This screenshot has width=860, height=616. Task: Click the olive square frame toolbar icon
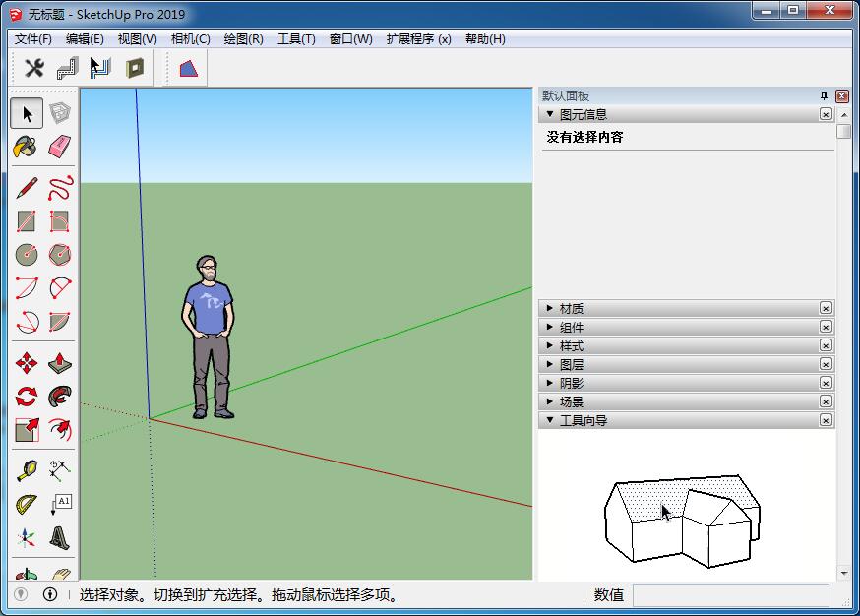[135, 68]
